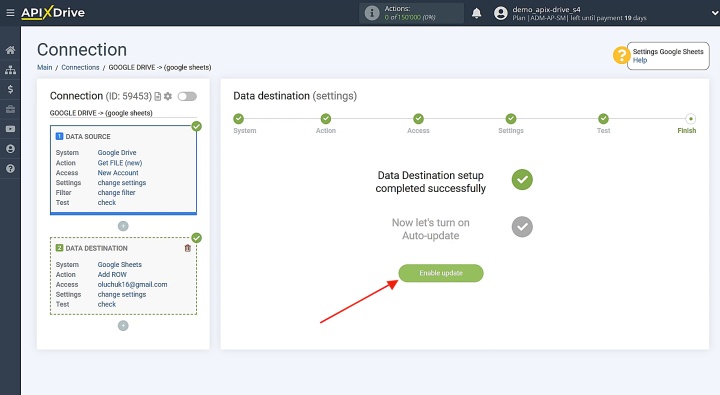Delete the Data Destination block
720x395 pixels.
(187, 248)
